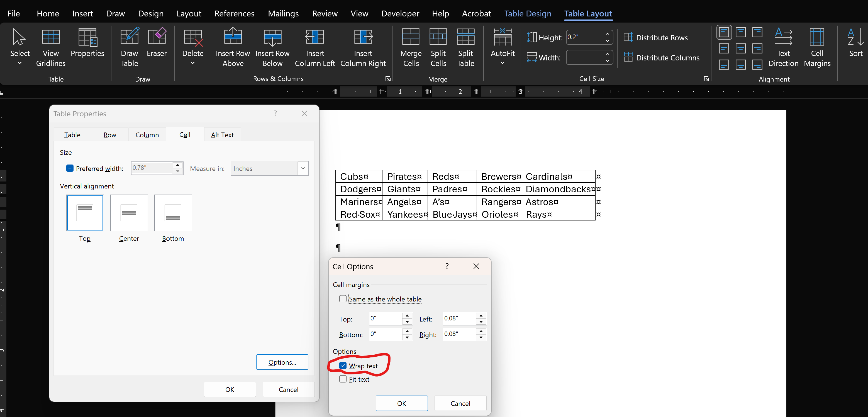Open the AutoFit dropdown
This screenshot has height=417, width=868.
click(x=503, y=63)
